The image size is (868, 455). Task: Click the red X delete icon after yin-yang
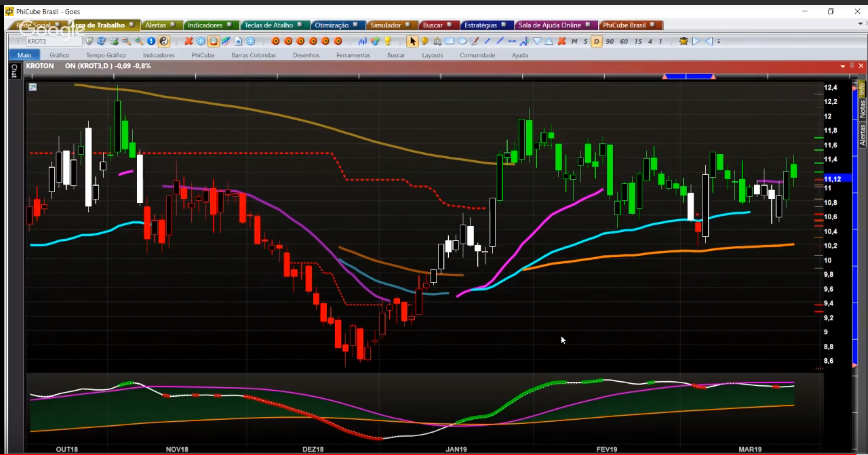click(x=189, y=42)
